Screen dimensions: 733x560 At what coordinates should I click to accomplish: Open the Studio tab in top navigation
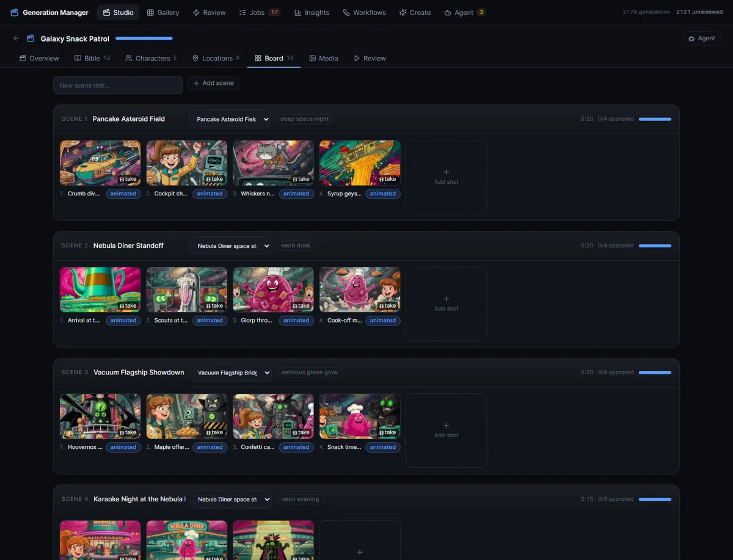[118, 12]
